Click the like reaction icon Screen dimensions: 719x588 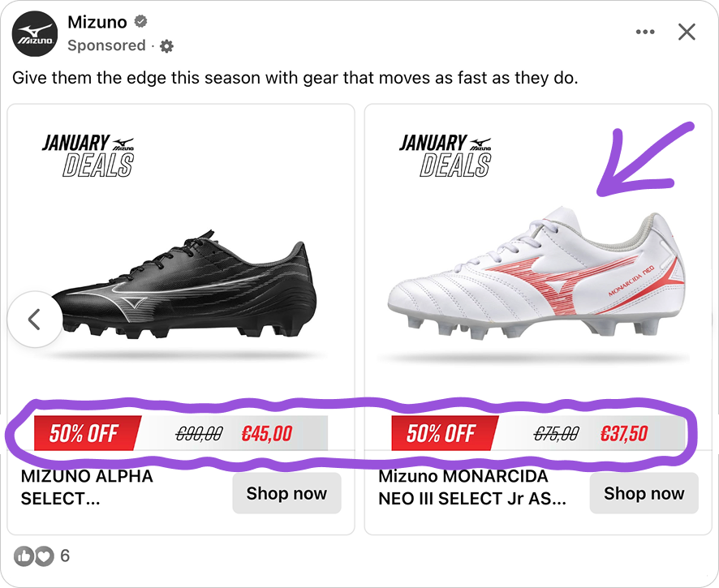click(24, 556)
